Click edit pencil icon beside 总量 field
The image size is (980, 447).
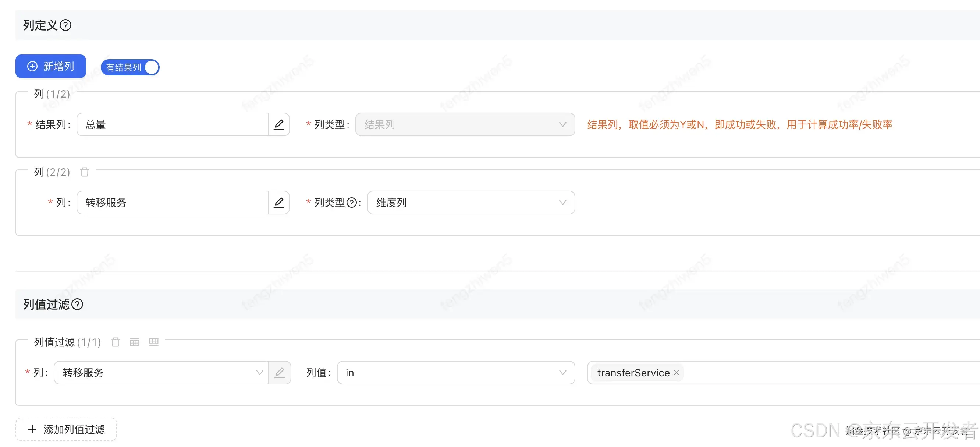click(x=278, y=124)
